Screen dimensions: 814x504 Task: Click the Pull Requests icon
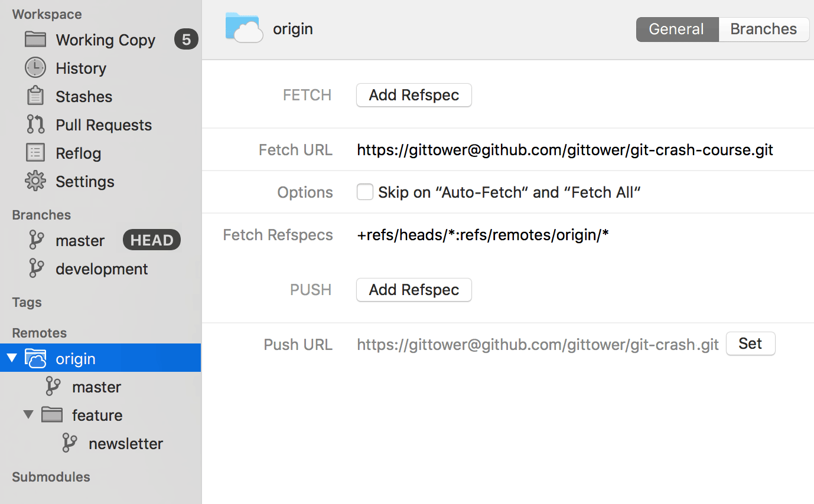pos(34,125)
